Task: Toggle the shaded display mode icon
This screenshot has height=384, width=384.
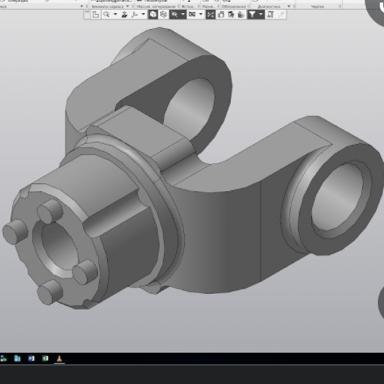Action: 153,14
